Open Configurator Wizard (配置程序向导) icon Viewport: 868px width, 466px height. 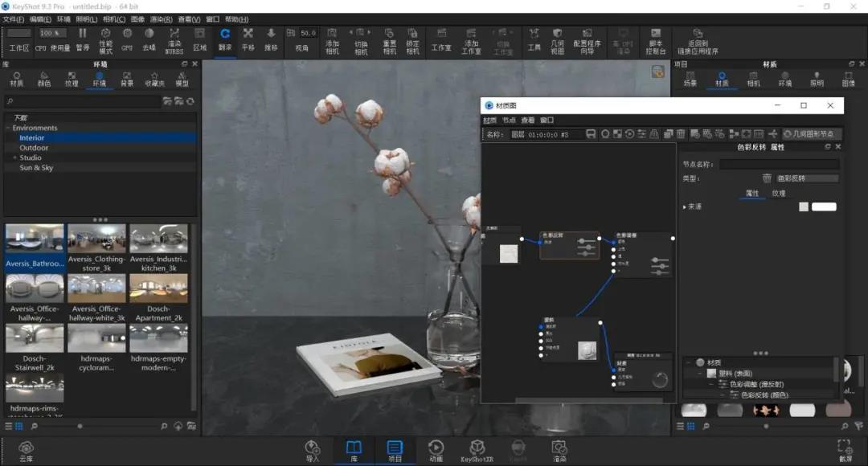587,41
